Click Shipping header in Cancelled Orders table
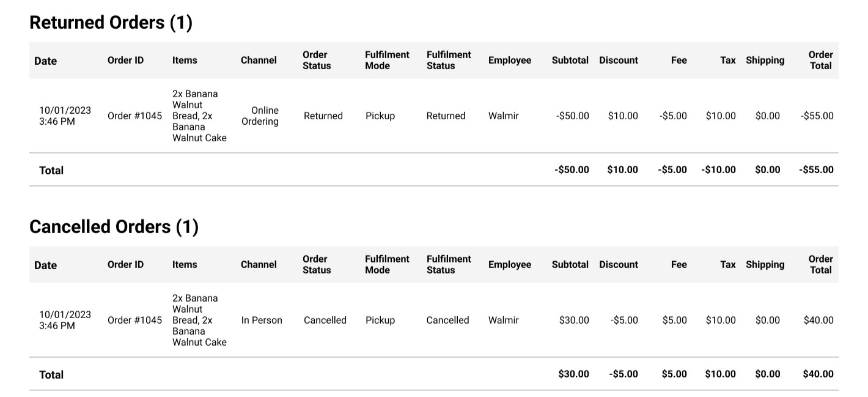 765,265
